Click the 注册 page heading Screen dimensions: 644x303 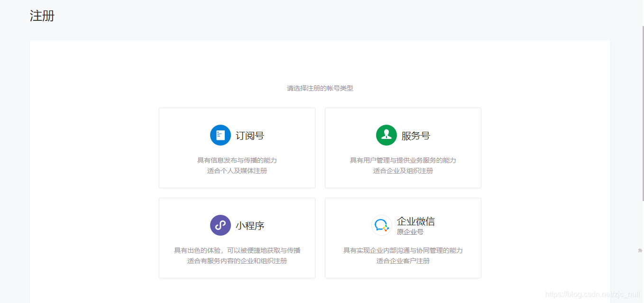tap(42, 16)
